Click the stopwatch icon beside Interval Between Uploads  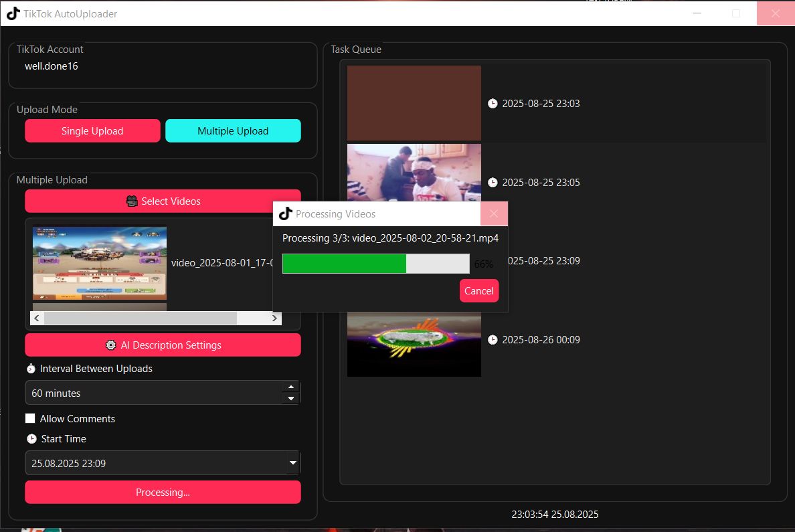[x=31, y=369]
